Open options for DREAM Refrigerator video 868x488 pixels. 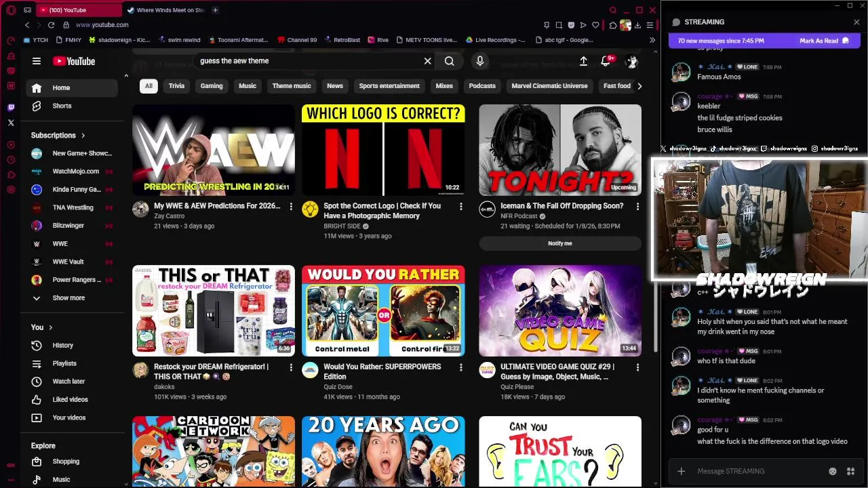pos(291,367)
